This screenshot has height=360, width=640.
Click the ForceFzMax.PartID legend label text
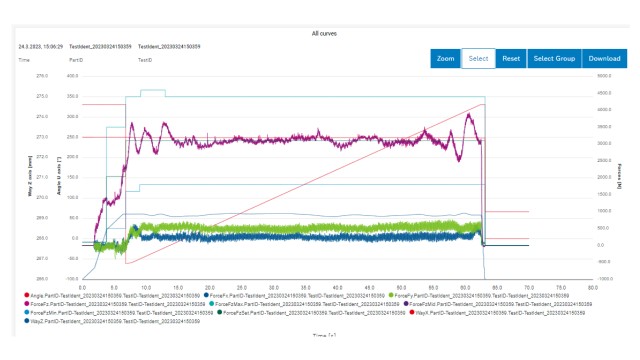[x=307, y=304]
